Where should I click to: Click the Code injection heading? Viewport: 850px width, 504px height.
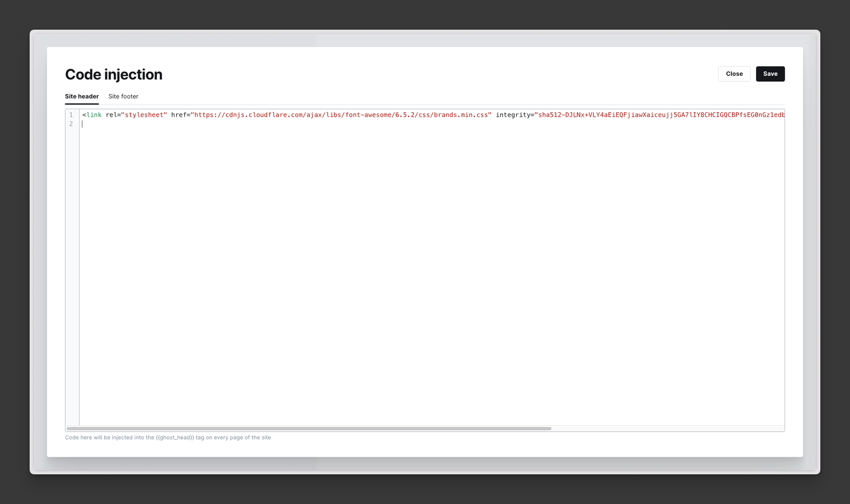[x=114, y=74]
